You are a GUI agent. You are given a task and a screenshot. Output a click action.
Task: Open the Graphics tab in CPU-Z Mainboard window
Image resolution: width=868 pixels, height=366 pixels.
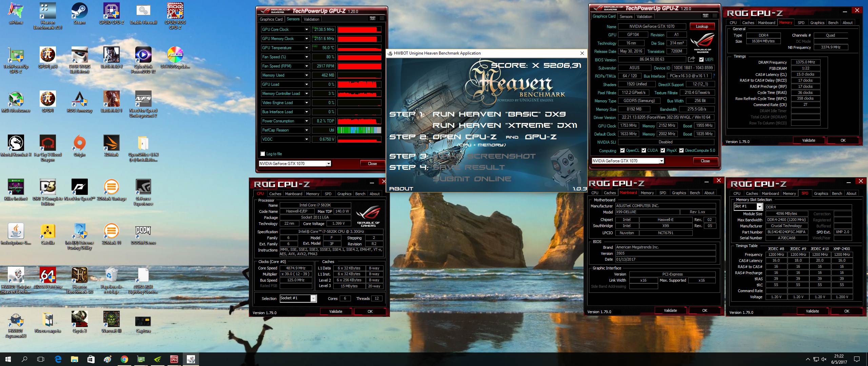tap(679, 193)
